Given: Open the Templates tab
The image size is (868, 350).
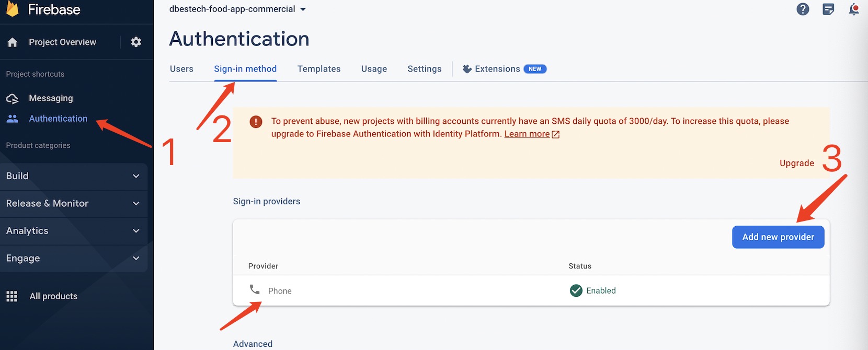Looking at the screenshot, I should coord(319,69).
